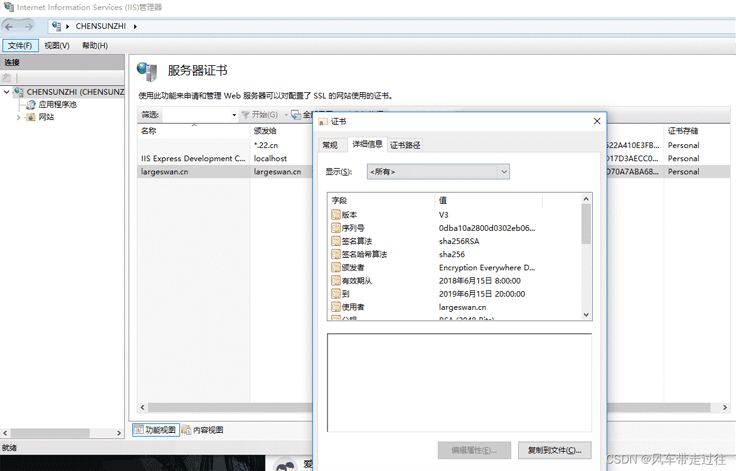Switch to the 常规 tab
736x471 pixels.
[x=330, y=145]
